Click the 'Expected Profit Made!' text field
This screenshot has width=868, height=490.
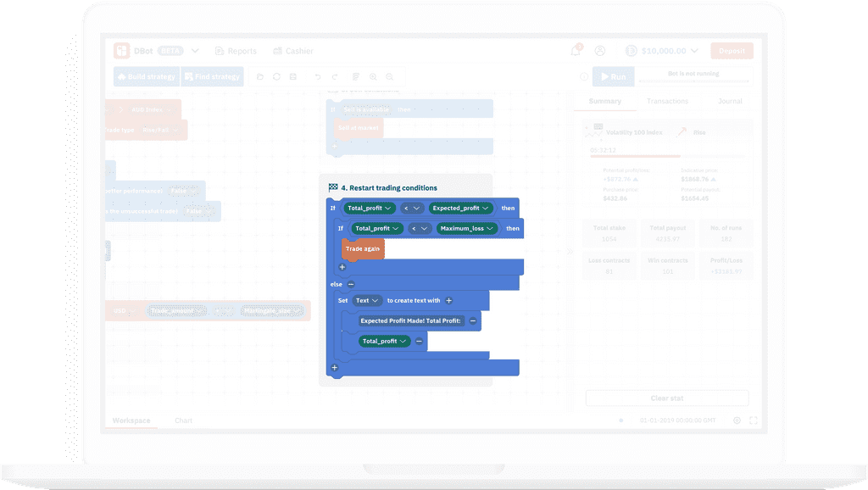click(x=409, y=320)
